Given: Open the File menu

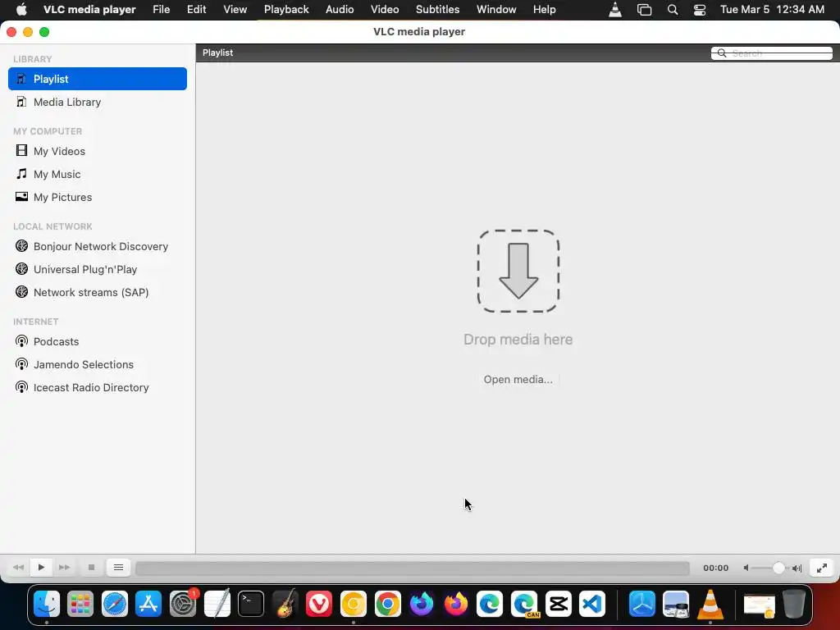Looking at the screenshot, I should point(162,10).
